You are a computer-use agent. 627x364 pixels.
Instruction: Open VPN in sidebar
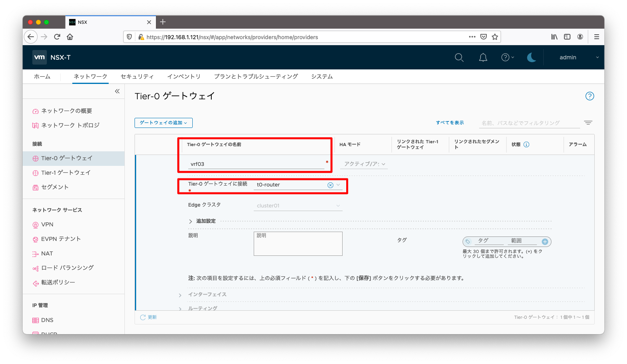click(43, 224)
